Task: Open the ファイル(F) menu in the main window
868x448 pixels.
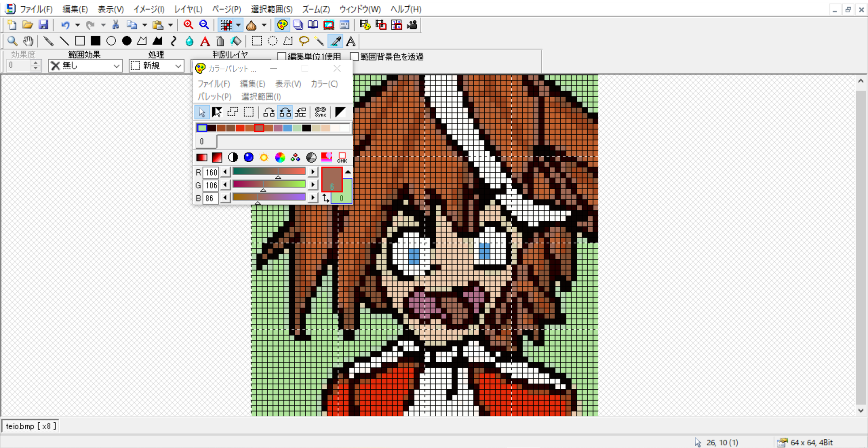Action: (x=36, y=9)
